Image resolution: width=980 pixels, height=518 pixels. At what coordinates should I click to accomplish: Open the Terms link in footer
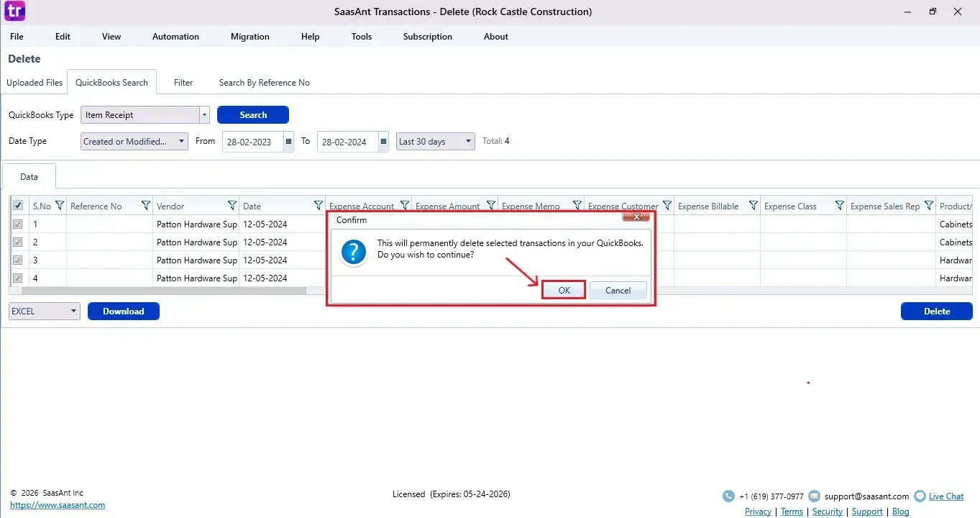tap(792, 512)
